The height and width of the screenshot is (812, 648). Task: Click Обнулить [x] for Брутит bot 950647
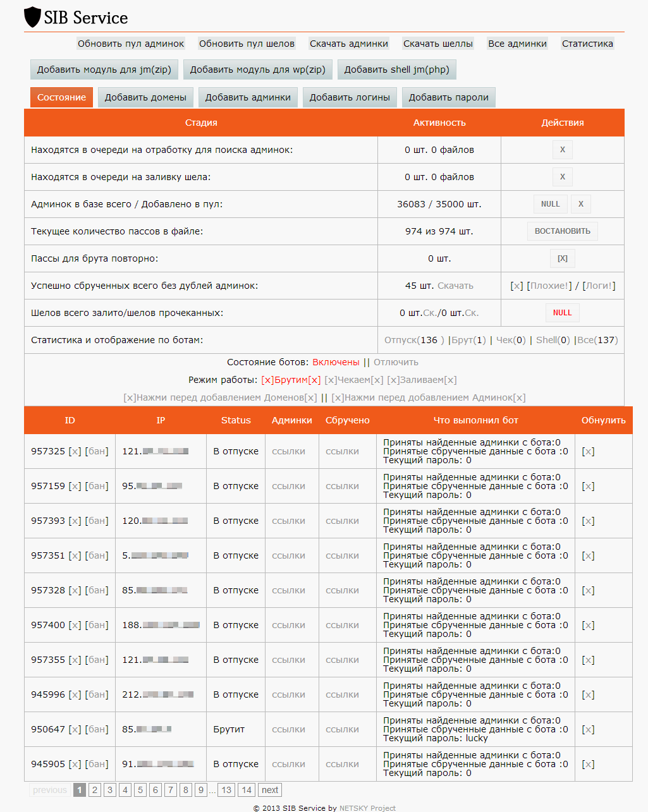tap(588, 729)
